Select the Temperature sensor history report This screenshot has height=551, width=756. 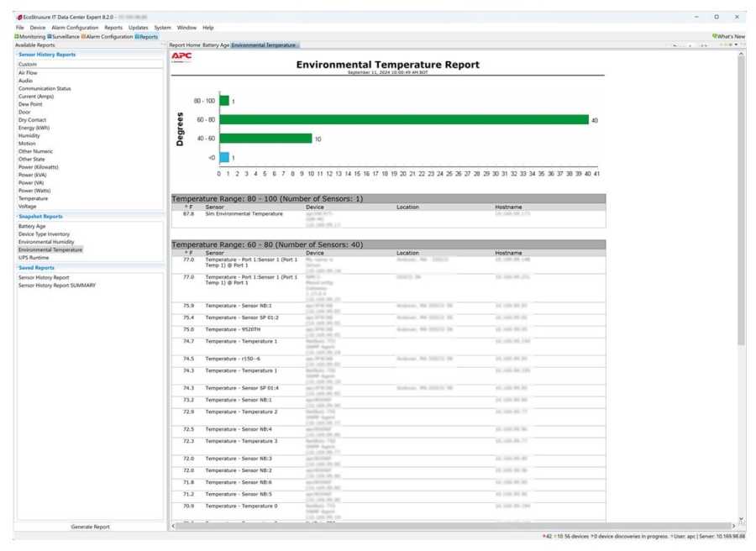click(x=34, y=198)
